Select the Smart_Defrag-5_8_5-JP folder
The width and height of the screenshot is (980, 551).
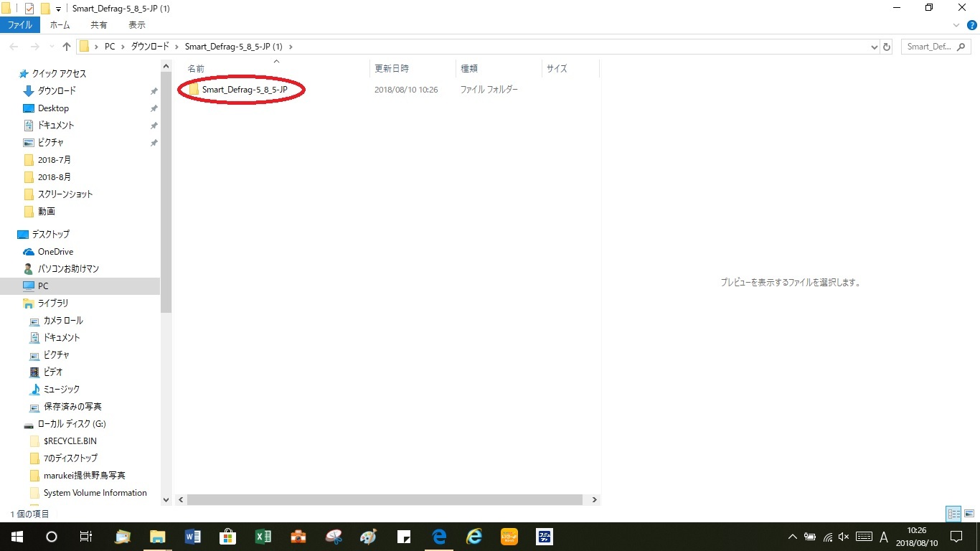(245, 90)
